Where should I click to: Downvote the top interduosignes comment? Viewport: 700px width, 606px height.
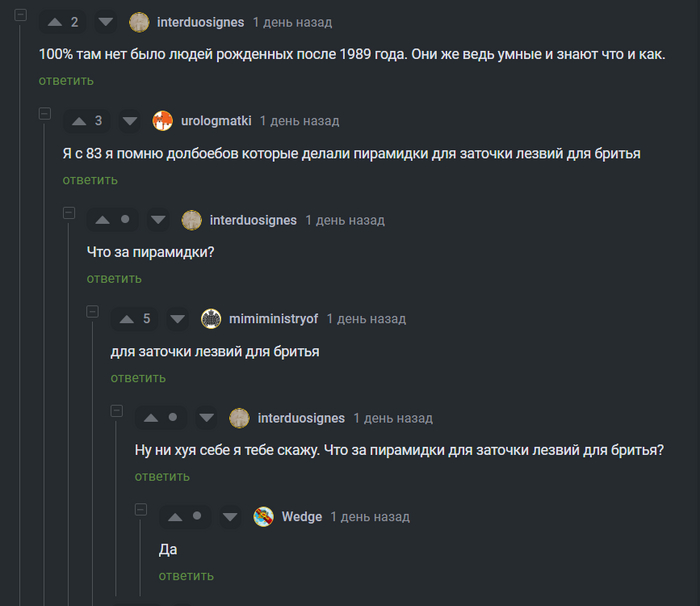106,22
